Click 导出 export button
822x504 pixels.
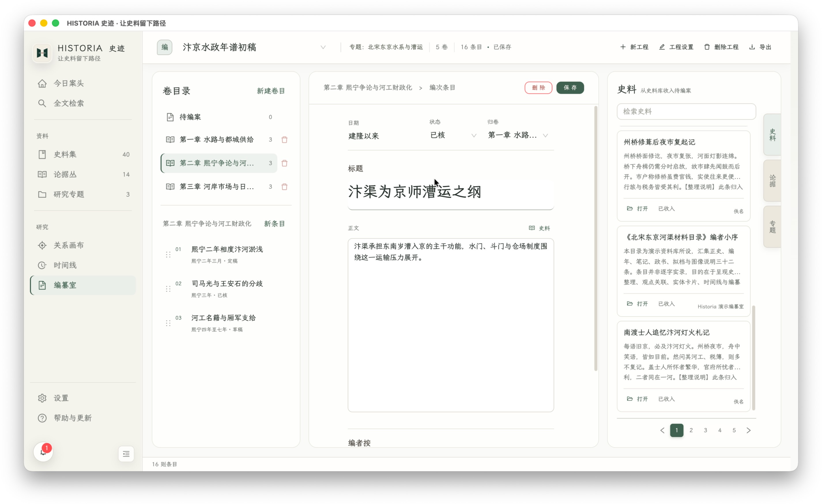pos(761,47)
